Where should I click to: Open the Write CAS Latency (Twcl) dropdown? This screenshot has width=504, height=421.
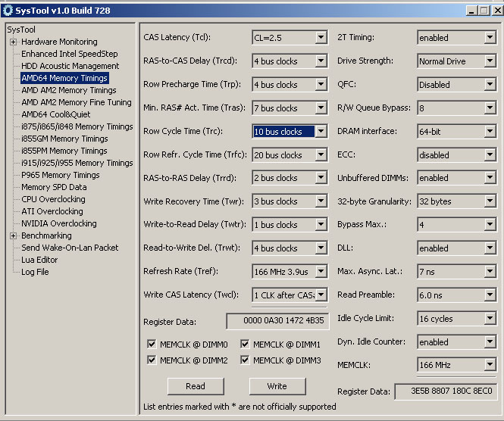290,295
